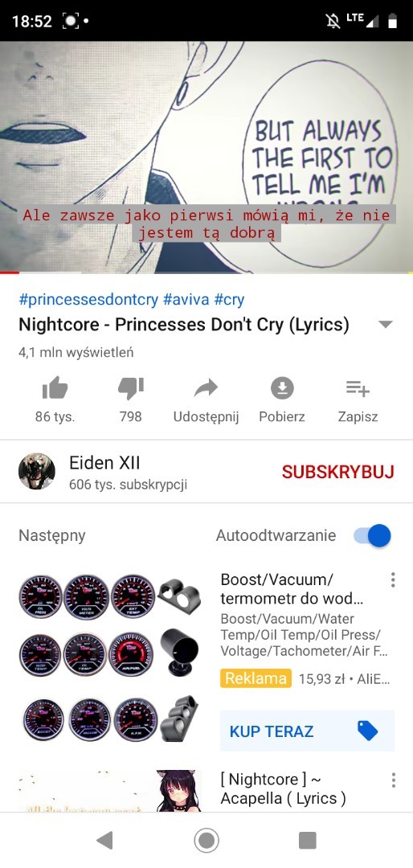The height and width of the screenshot is (868, 413).
Task: Tap the Zapisz add-to-playlist icon
Action: click(x=358, y=388)
